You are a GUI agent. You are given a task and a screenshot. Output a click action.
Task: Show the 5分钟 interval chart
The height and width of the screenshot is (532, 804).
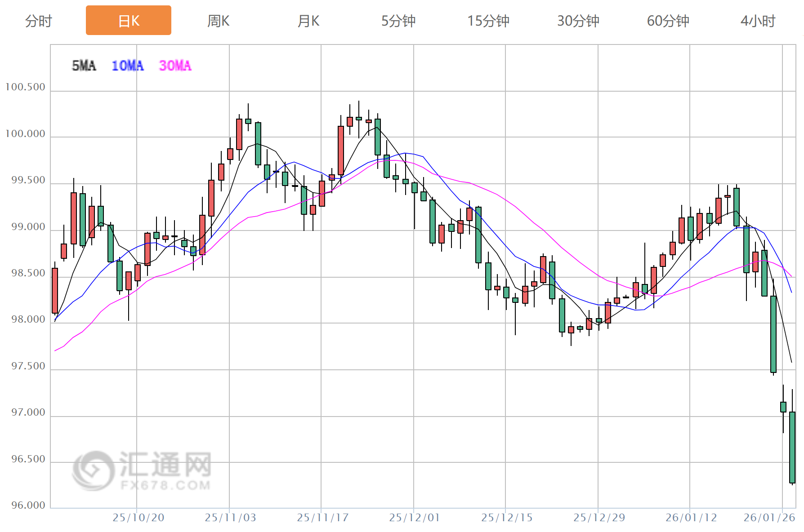(398, 21)
